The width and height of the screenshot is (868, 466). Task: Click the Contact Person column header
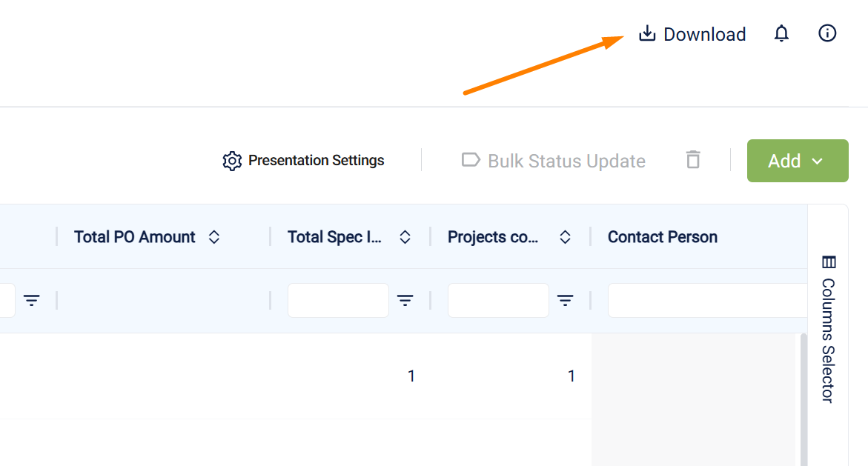tap(663, 237)
